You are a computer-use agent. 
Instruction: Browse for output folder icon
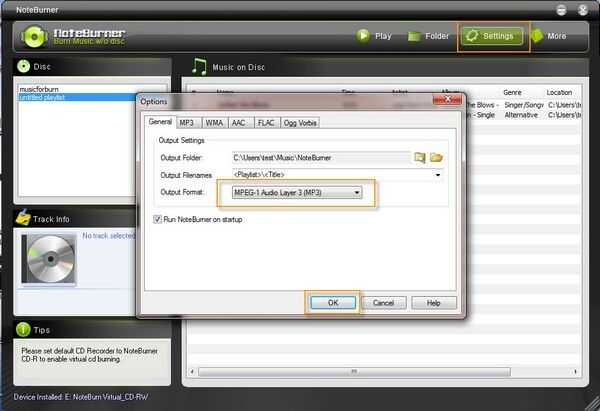tap(420, 157)
